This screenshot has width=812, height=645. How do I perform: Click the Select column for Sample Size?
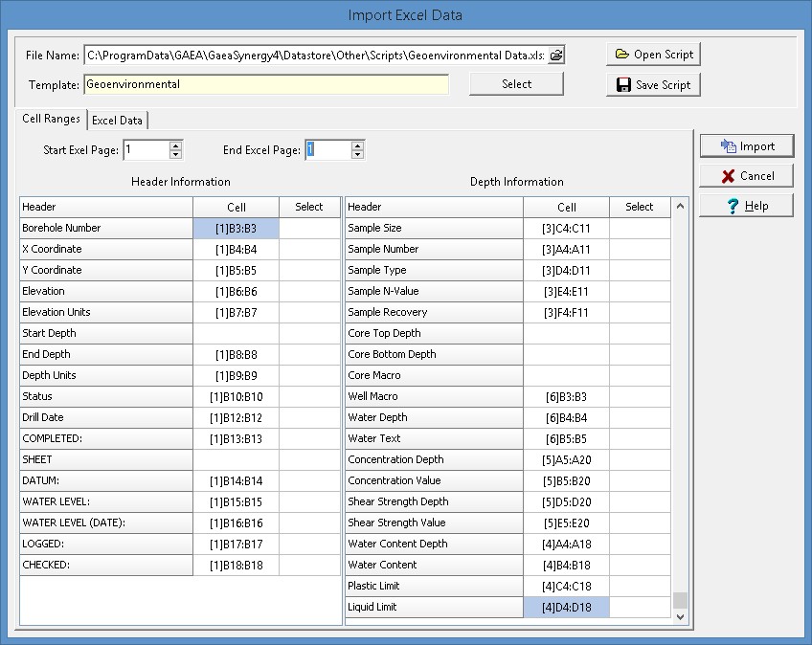[640, 229]
